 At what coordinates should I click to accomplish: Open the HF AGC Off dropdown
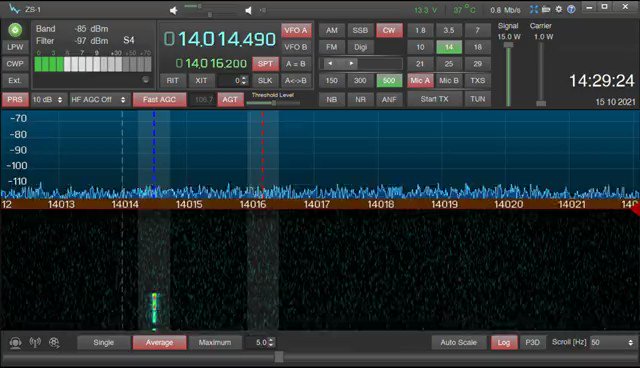click(x=98, y=100)
